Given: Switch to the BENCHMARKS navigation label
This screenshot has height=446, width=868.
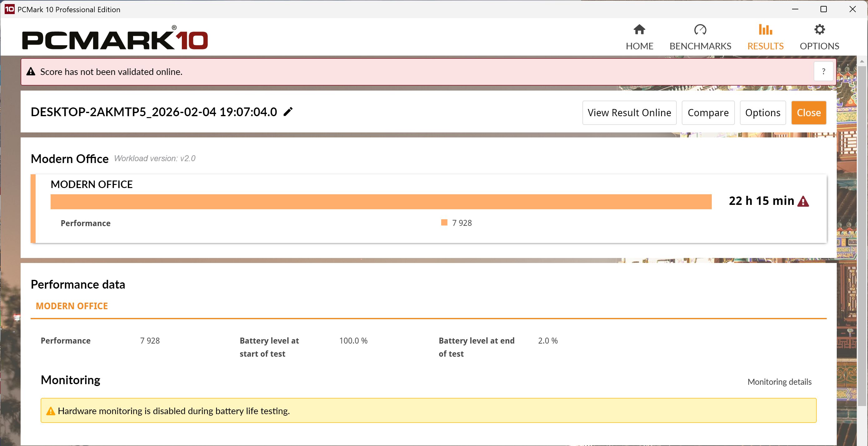Looking at the screenshot, I should [x=700, y=46].
